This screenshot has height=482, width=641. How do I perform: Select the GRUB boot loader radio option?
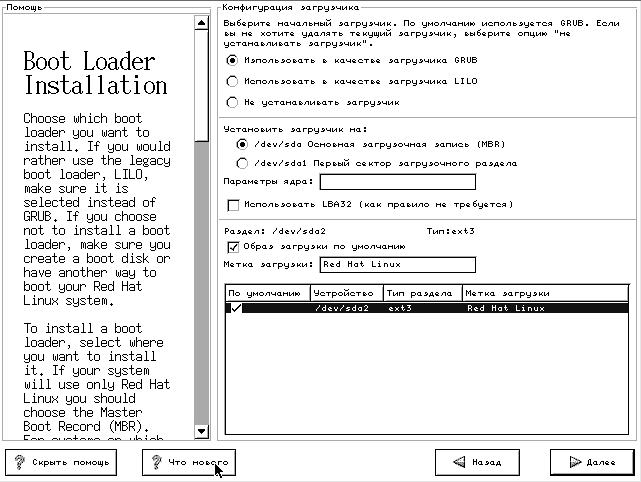tap(233, 60)
